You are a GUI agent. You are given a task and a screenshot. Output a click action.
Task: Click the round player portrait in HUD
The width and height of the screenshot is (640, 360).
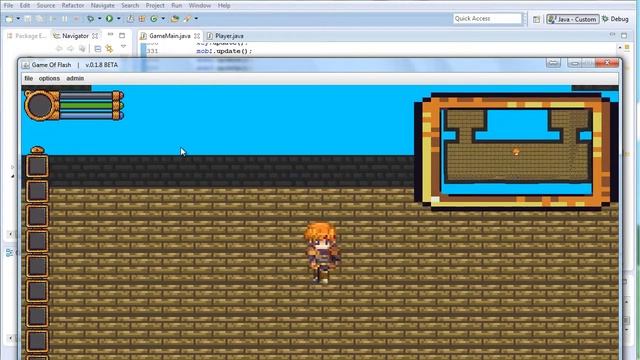[40, 106]
